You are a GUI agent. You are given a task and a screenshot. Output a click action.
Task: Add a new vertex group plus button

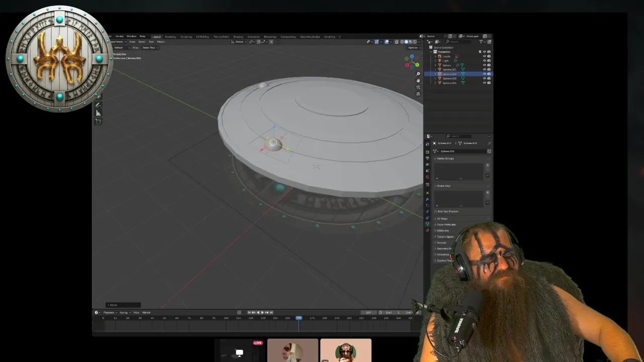488,165
